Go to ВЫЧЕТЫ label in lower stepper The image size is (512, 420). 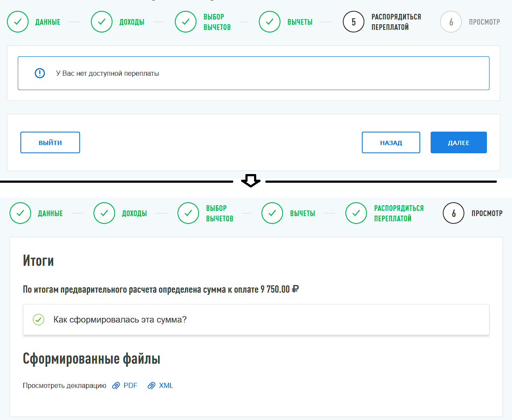[303, 213]
